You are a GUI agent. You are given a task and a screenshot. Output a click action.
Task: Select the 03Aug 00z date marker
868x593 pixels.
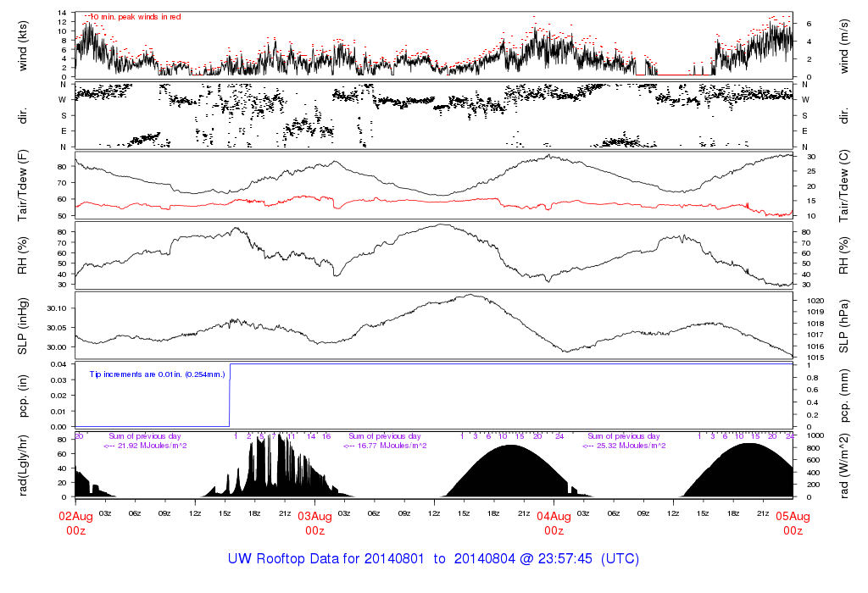(x=314, y=523)
